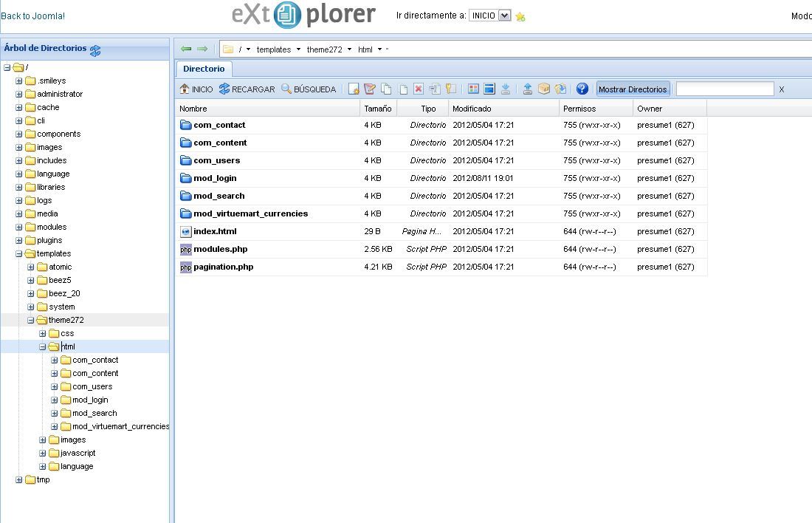The width and height of the screenshot is (812, 523).
Task: Open the blue question mark help
Action: click(x=582, y=89)
